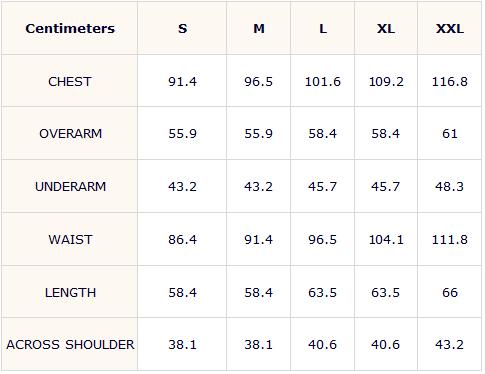The image size is (485, 374).
Task: Click the WAIST row label
Action: click(70, 240)
